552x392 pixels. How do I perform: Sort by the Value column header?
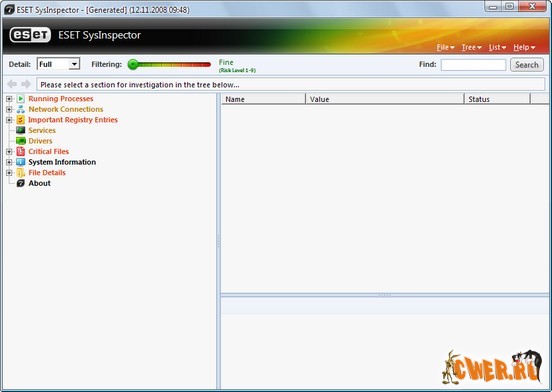click(x=385, y=99)
